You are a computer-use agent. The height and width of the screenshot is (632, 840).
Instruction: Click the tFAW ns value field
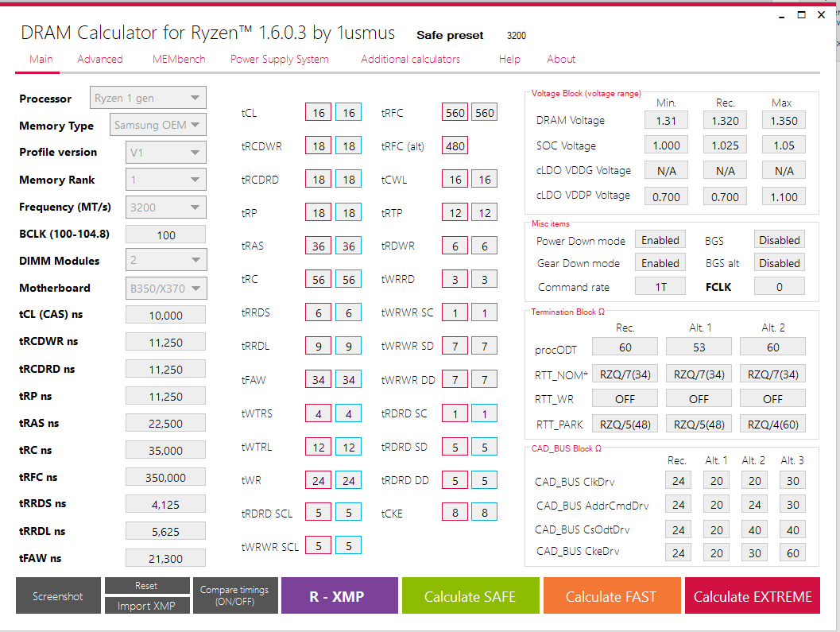click(165, 558)
